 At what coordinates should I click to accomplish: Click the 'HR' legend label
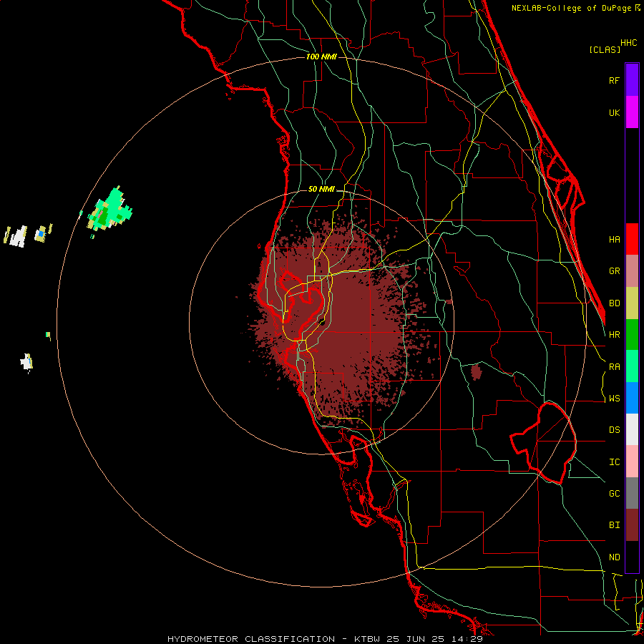coord(614,335)
